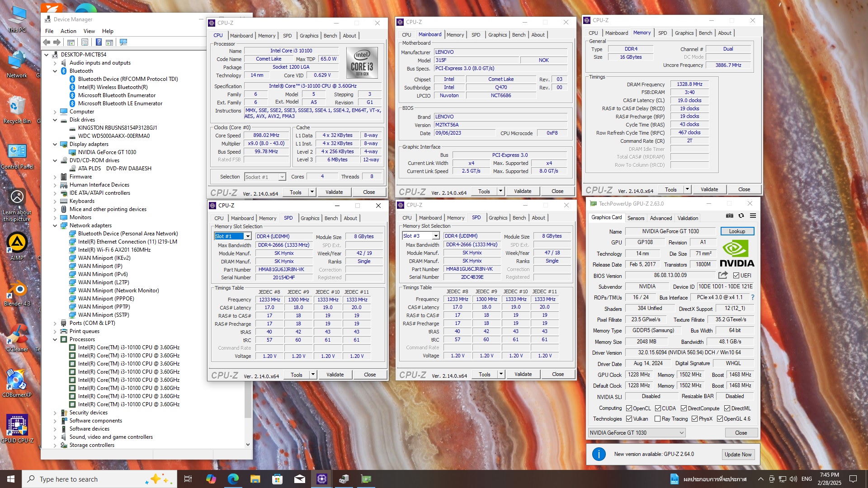Click the Intel Core i3 logo in CPU-Z
Image resolution: width=868 pixels, height=488 pixels.
[362, 63]
